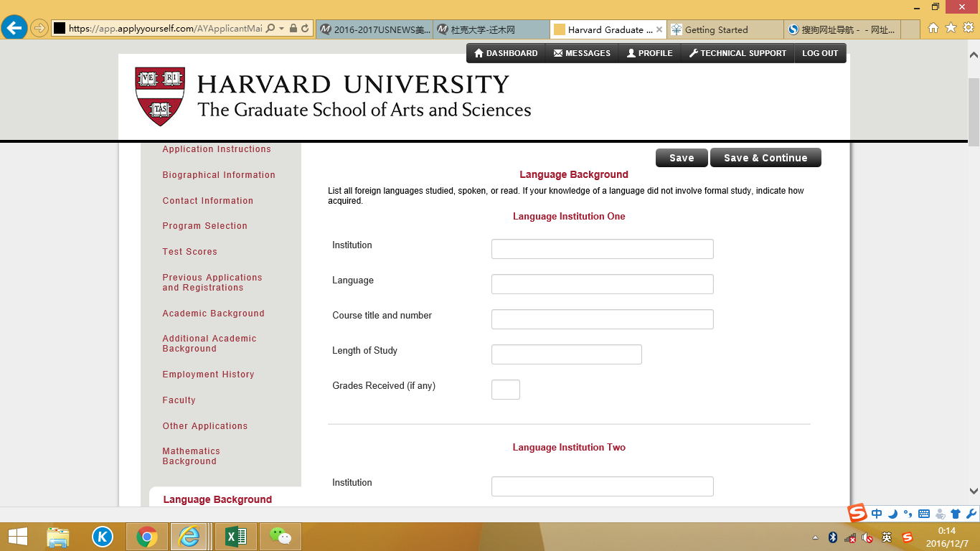Switch to the 搜狗网址导航 browser tab
The width and height of the screenshot is (980, 551).
842,29
